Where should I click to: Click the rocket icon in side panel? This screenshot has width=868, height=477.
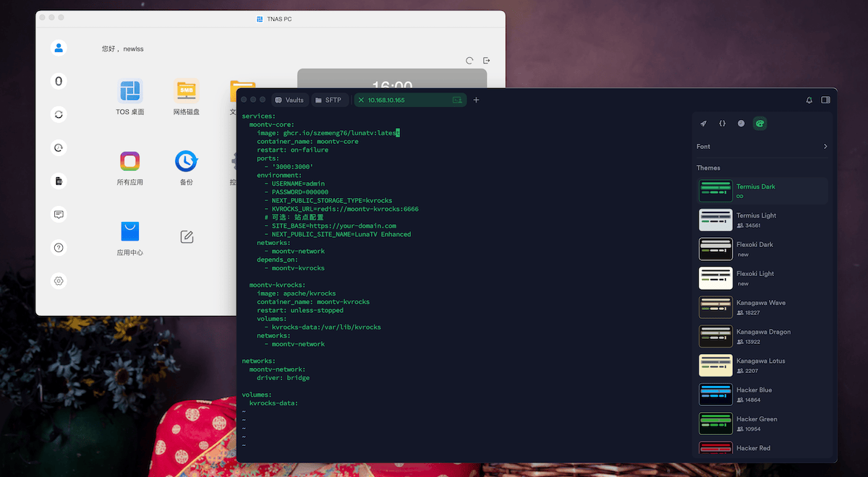point(703,124)
